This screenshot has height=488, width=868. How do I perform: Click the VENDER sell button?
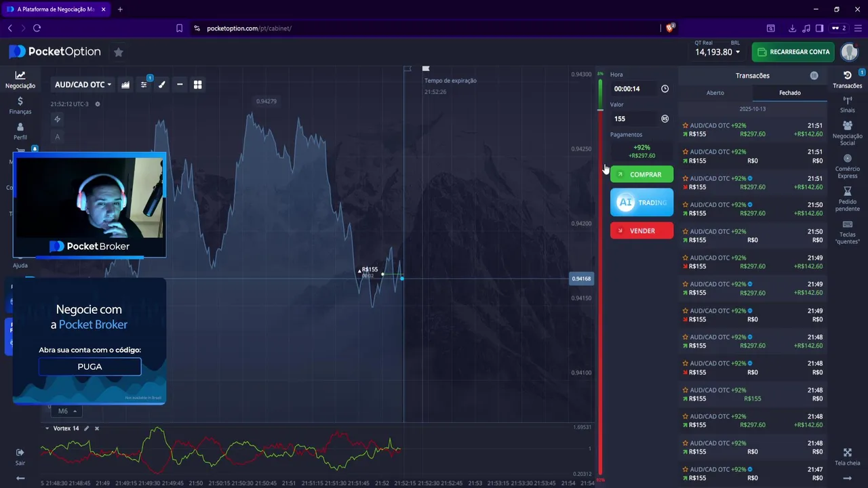click(x=642, y=230)
